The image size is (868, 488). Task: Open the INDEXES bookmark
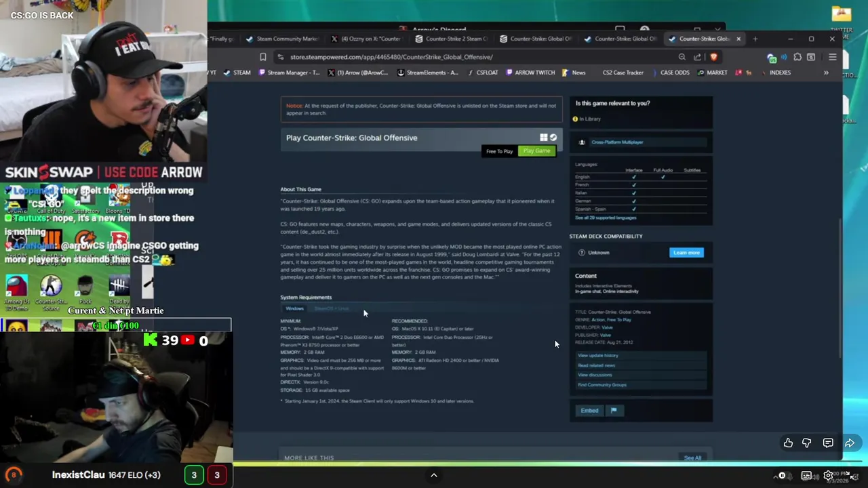(775, 73)
